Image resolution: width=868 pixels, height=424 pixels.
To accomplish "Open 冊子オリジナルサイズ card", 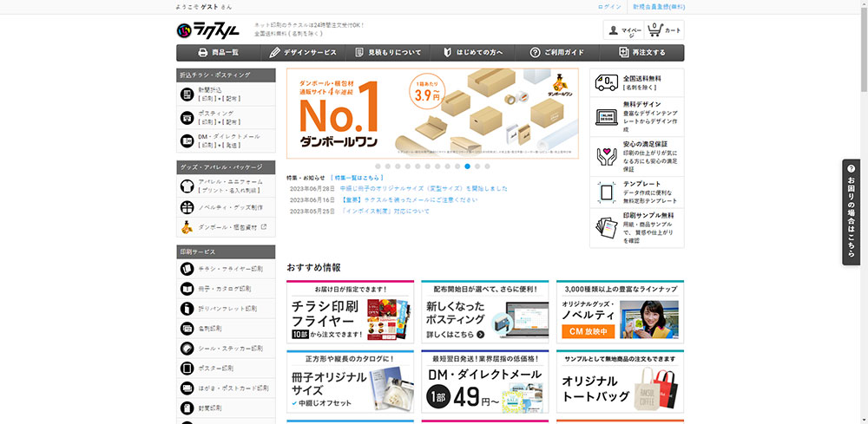I will pos(350,382).
